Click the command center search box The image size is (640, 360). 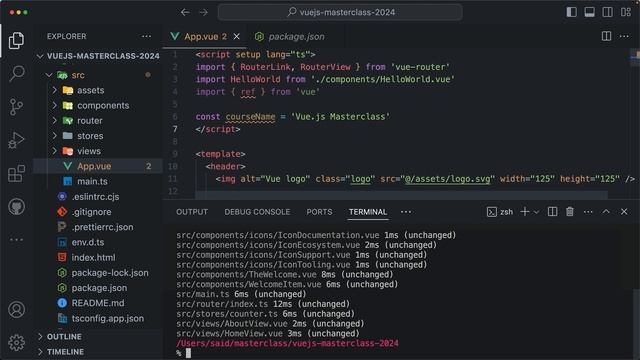[x=340, y=12]
